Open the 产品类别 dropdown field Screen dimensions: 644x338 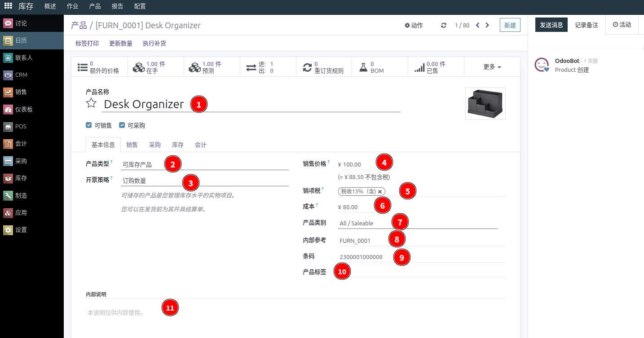tap(418, 223)
